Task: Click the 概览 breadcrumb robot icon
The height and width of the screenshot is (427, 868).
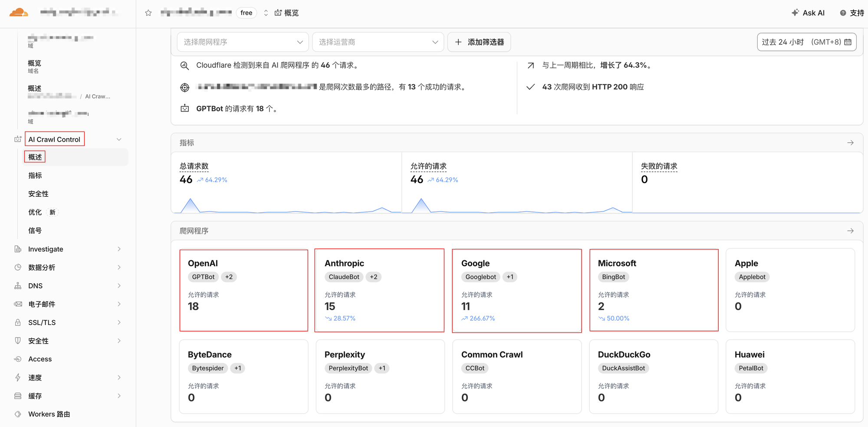Action: 278,13
